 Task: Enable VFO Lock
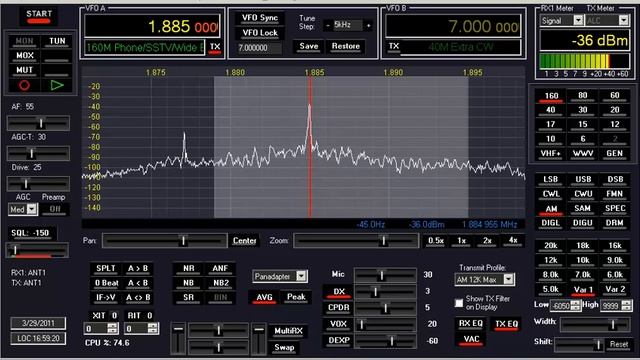tap(260, 33)
